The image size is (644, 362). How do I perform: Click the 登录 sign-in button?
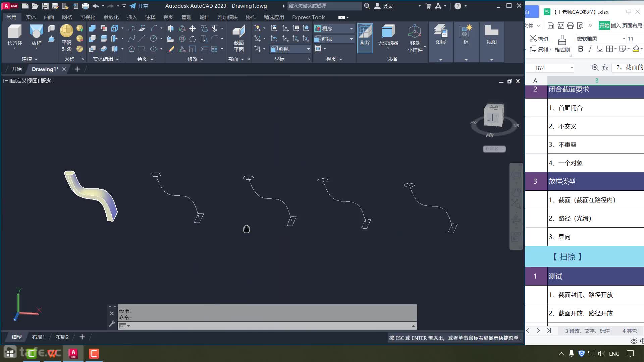coord(384,6)
